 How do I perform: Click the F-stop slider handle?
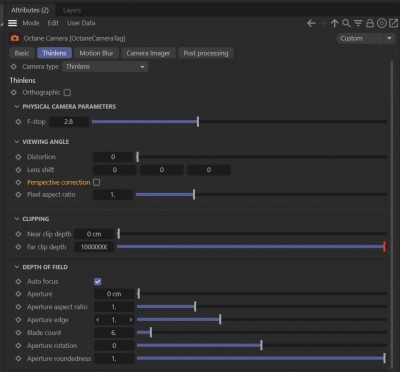198,122
